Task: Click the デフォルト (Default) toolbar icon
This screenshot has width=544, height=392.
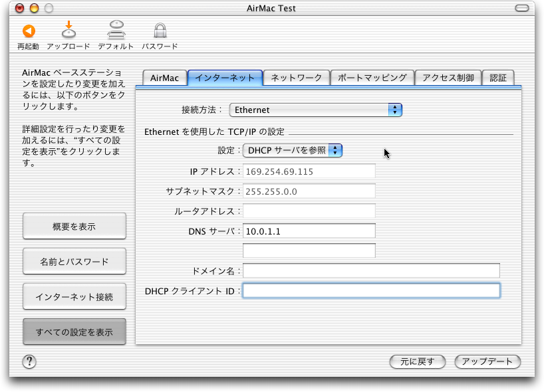Action: 116,31
